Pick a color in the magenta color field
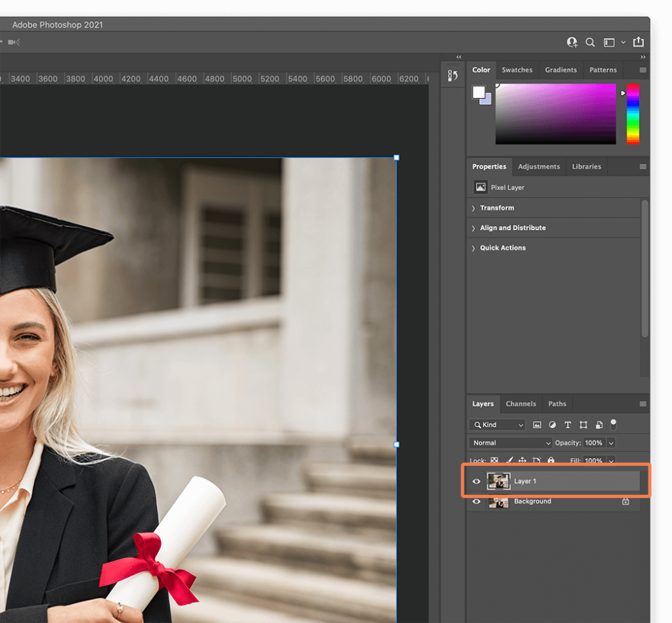 pyautogui.click(x=556, y=114)
